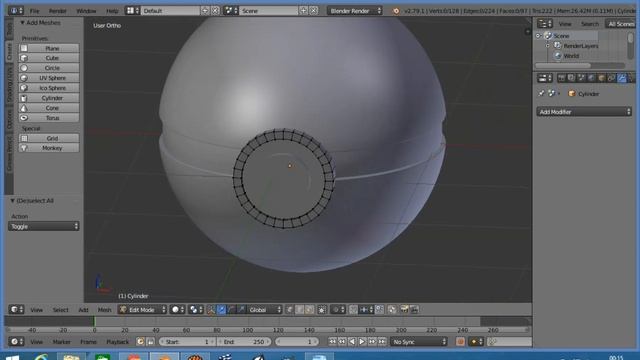Add a UV Sphere mesh
This screenshot has height=360, width=640.
click(x=49, y=78)
